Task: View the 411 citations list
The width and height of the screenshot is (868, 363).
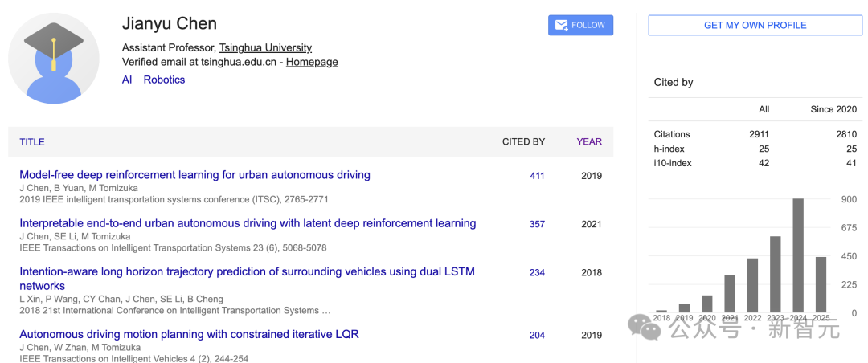Action: pos(537,176)
